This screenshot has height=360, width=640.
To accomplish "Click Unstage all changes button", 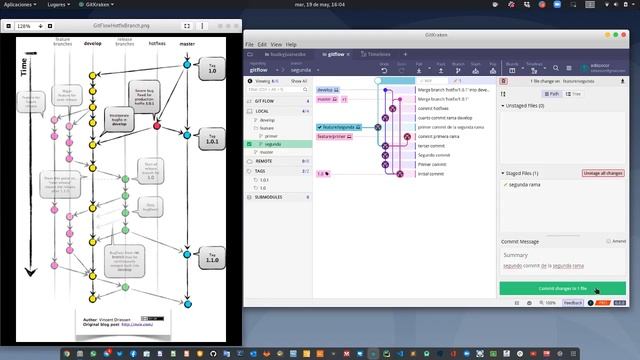I will (603, 173).
